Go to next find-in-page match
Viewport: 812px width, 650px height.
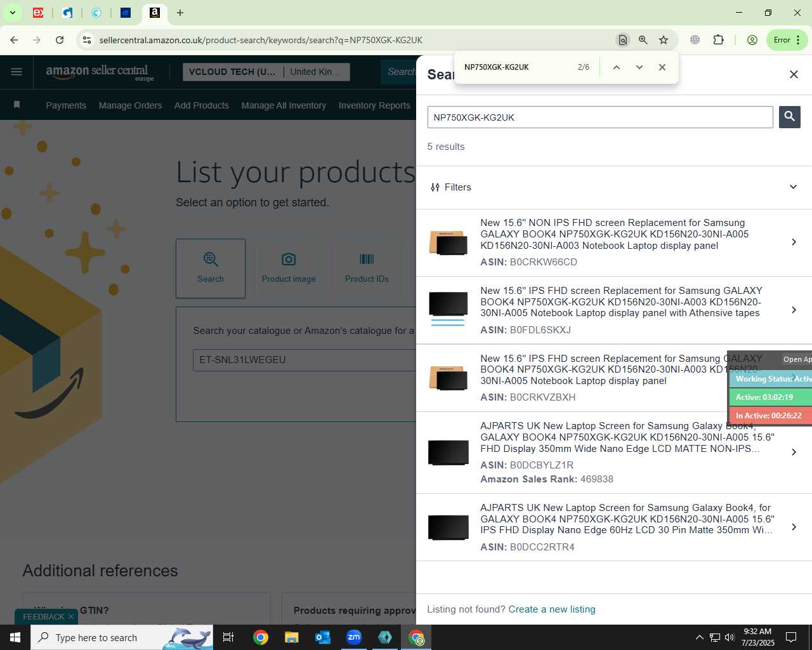tap(639, 67)
